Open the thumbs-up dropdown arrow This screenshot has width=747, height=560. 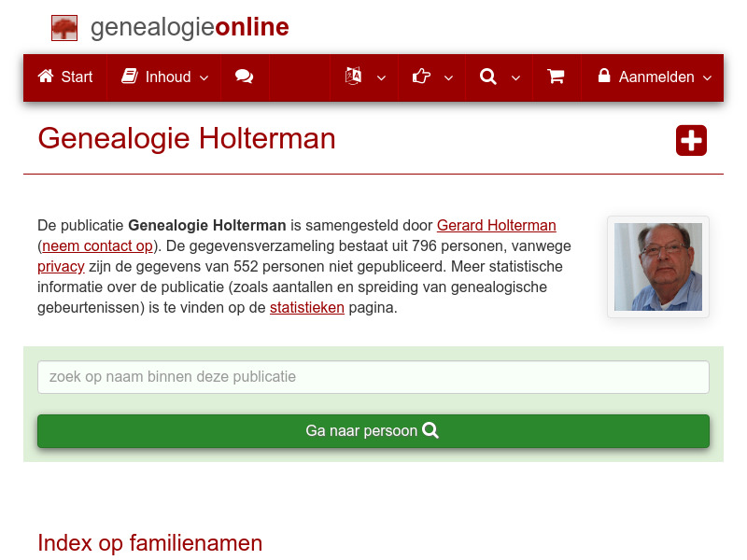coord(448,79)
